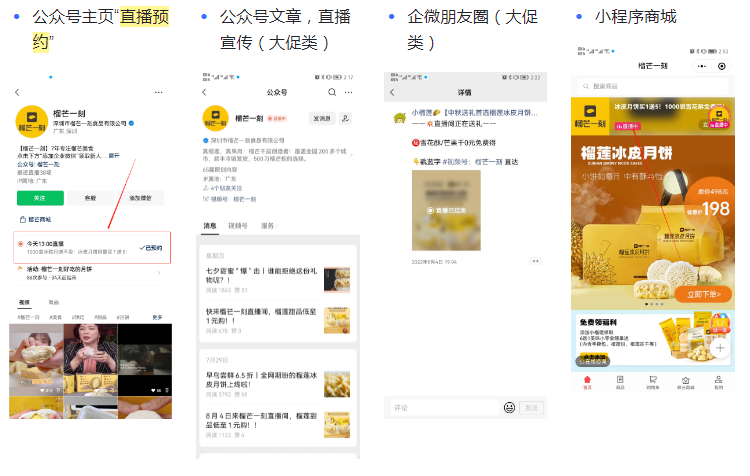This screenshot has height=476, width=750.
Task: Click the emoji smiley icon beside the comment box
Action: [509, 408]
